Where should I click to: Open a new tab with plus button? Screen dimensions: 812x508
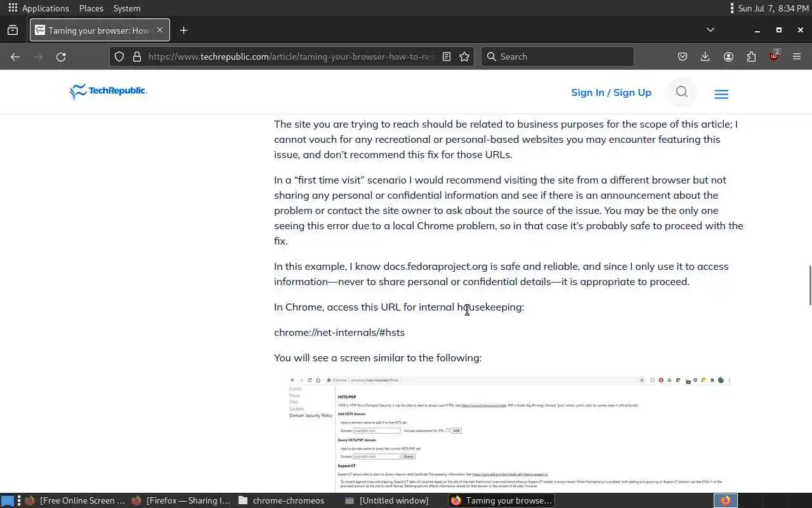(183, 30)
